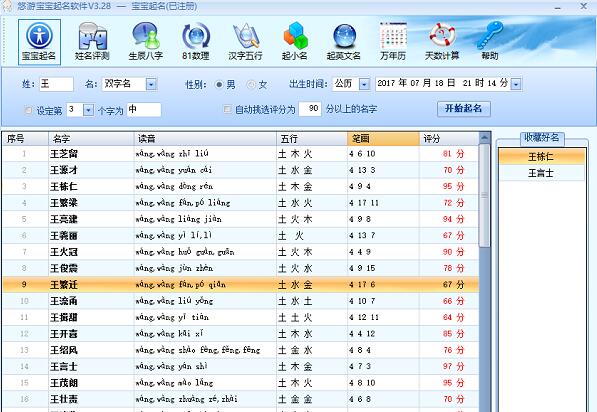Select the row 王壮责
Viewport: 597px width, 412px height.
(241, 399)
